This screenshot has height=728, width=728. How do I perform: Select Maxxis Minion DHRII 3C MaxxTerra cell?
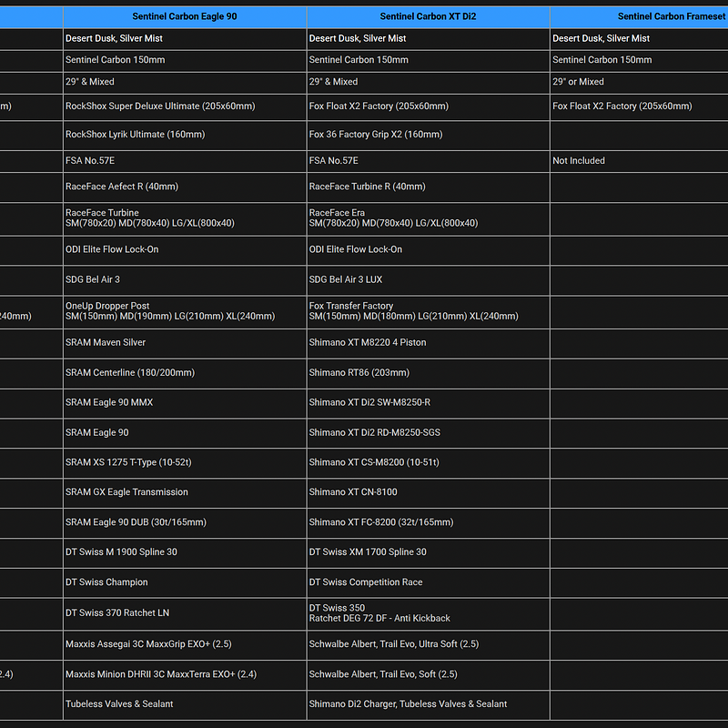pos(185,674)
